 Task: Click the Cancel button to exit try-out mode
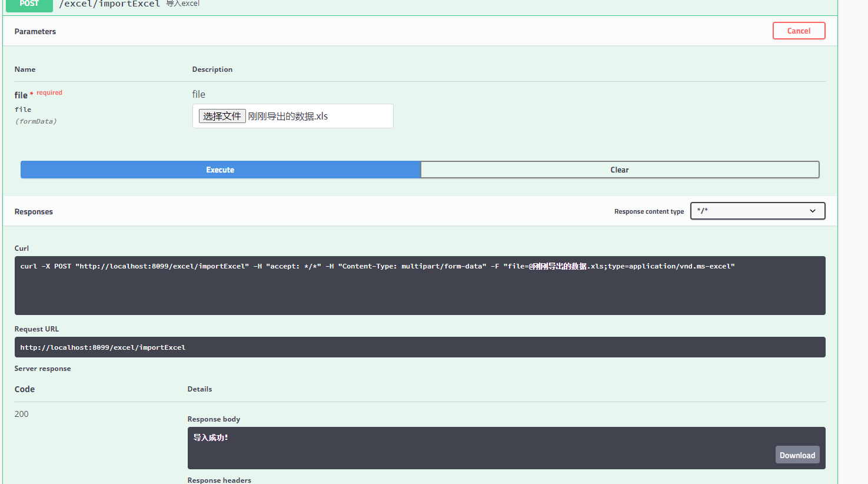coord(799,31)
